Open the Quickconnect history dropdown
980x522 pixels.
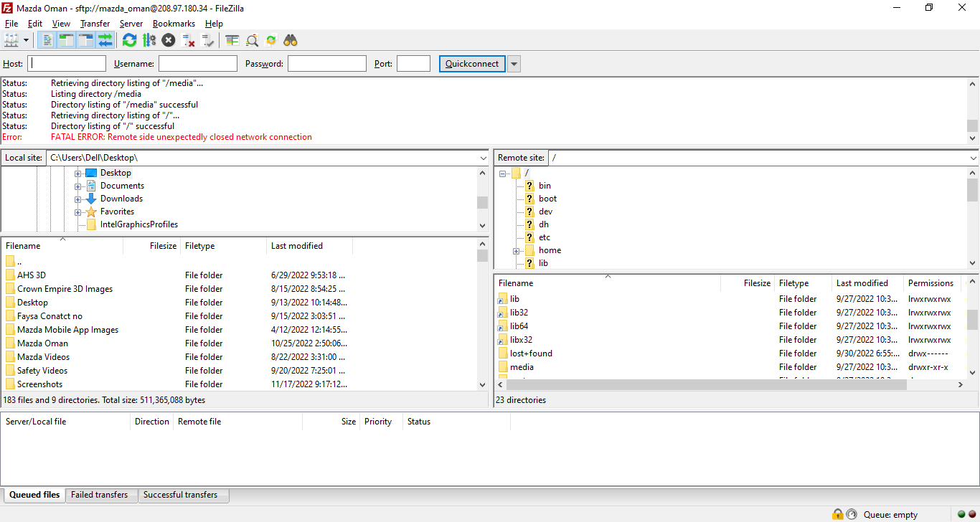point(514,64)
